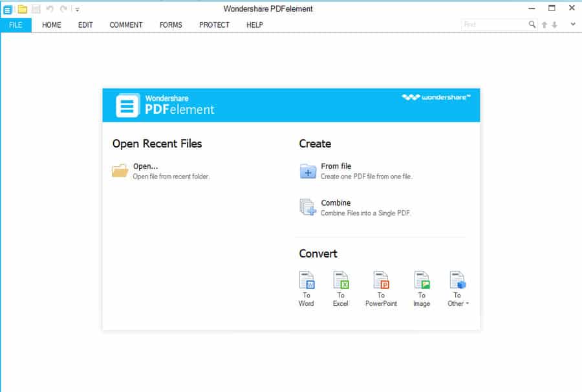Image resolution: width=582 pixels, height=392 pixels.
Task: Convert To Excel icon
Action: coord(341,280)
